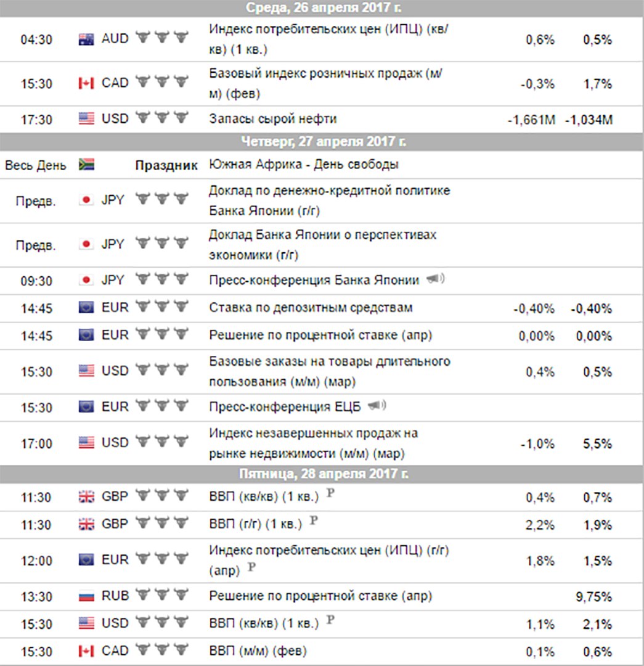This screenshot has height=666, width=644.
Task: Click the speaker icon after Пресс-конференция ЕЦБ
Action: coord(377,405)
